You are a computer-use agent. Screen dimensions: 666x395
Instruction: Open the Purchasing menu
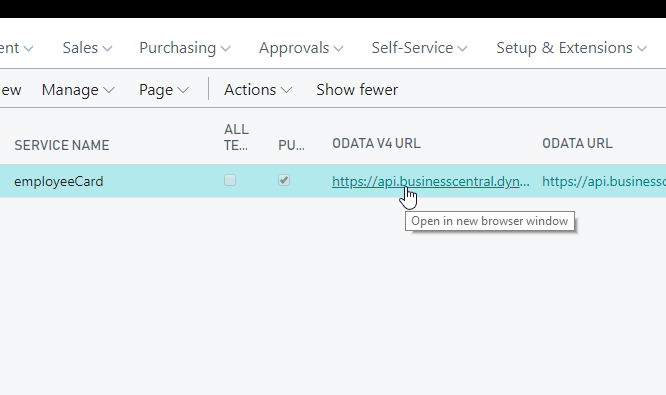tap(185, 48)
